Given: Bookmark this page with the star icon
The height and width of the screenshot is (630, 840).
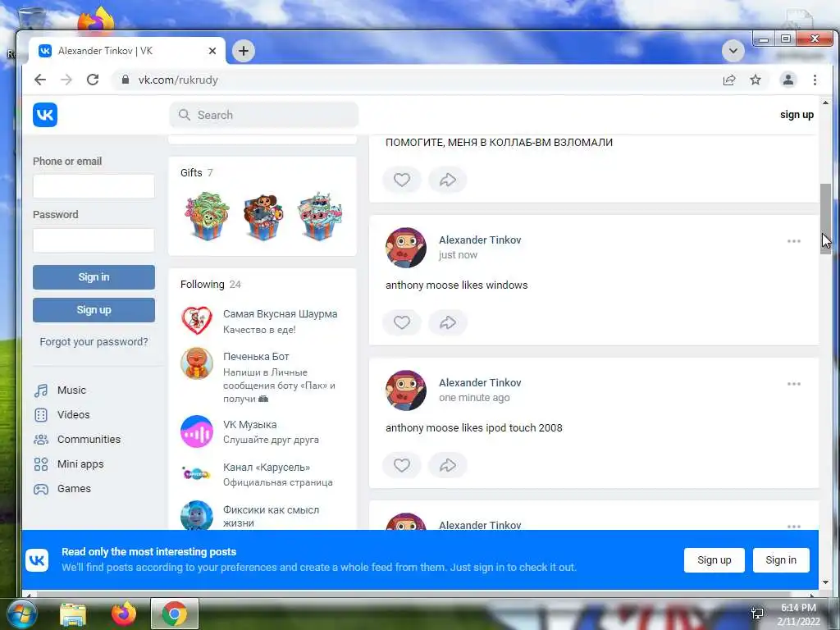Looking at the screenshot, I should (x=756, y=80).
